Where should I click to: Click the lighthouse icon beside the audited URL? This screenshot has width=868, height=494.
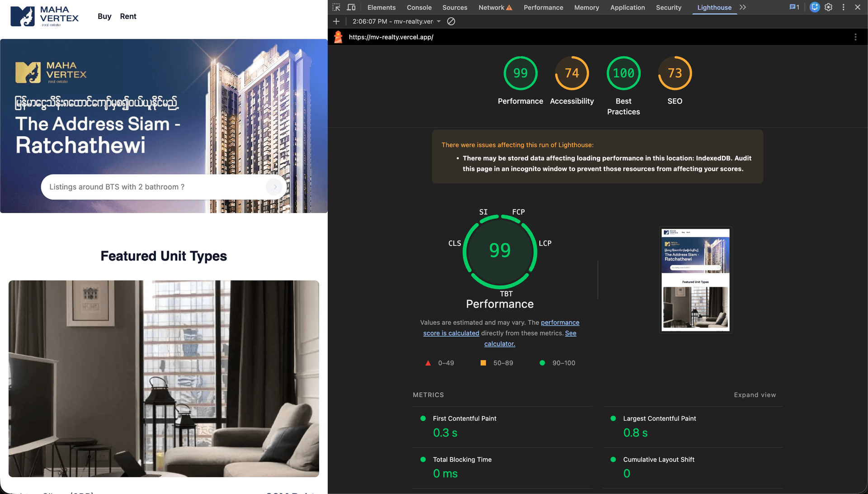pos(338,37)
